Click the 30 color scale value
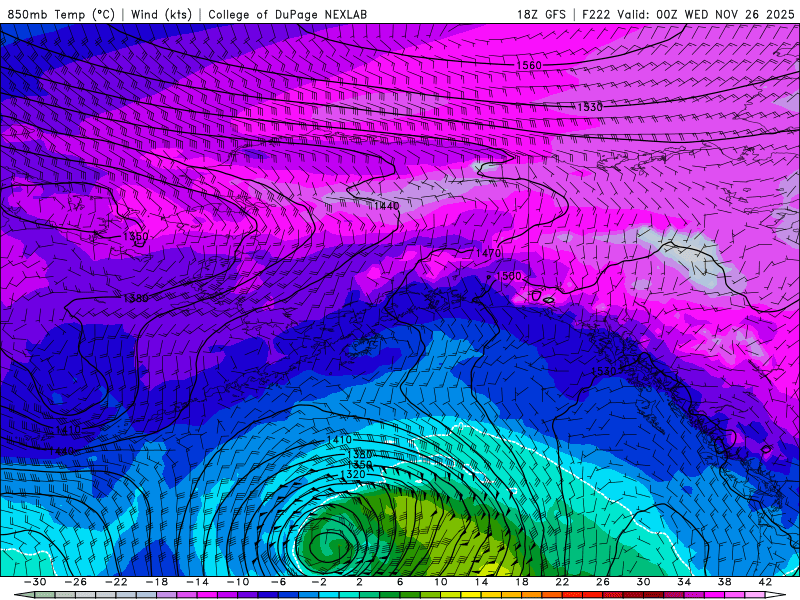This screenshot has width=800, height=600. pyautogui.click(x=643, y=582)
